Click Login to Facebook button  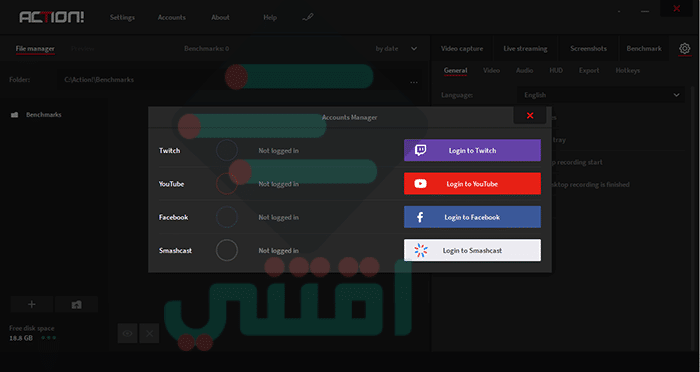coord(472,217)
